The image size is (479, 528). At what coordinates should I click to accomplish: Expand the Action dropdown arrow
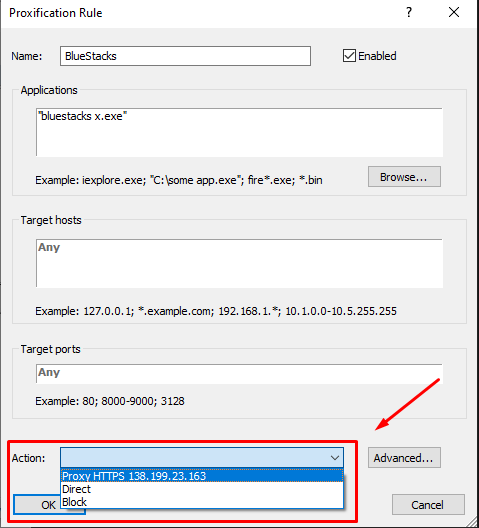coord(334,458)
